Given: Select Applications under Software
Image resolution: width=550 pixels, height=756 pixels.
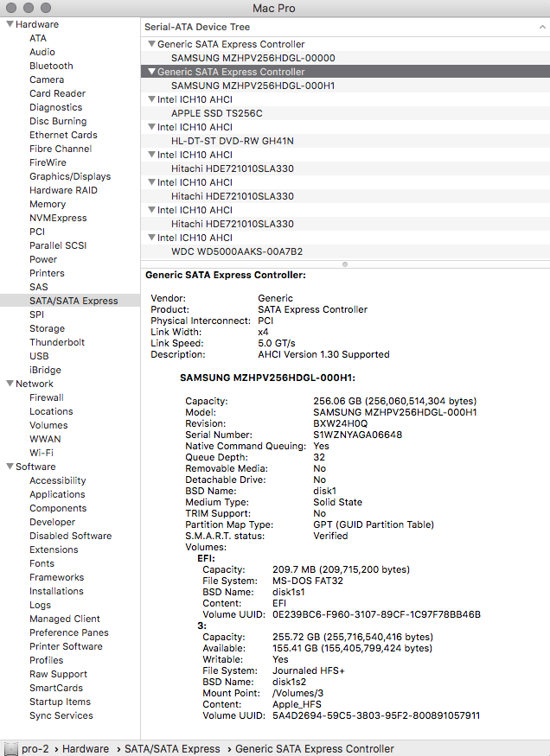Looking at the screenshot, I should coord(57,494).
